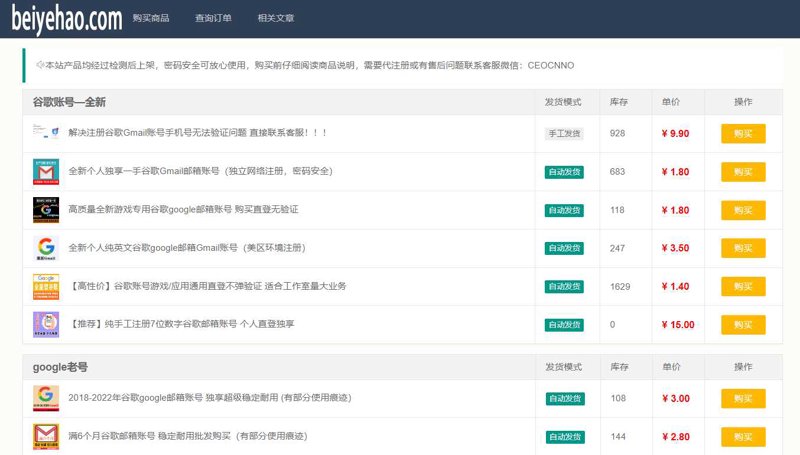Image resolution: width=800 pixels, height=455 pixels.
Task: Open product 全新个人独享一手谷歌Gmail邮箱账号
Action: pos(201,171)
